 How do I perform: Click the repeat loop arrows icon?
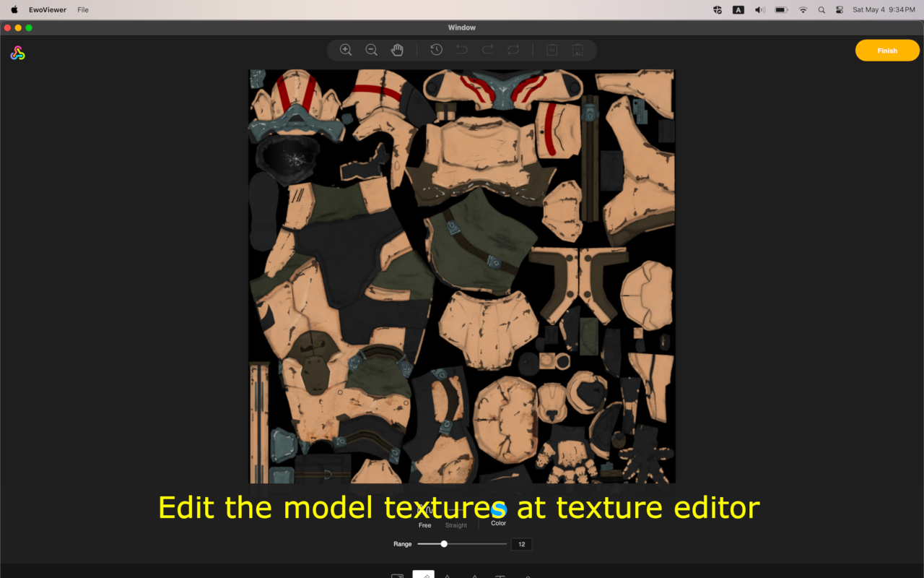513,50
